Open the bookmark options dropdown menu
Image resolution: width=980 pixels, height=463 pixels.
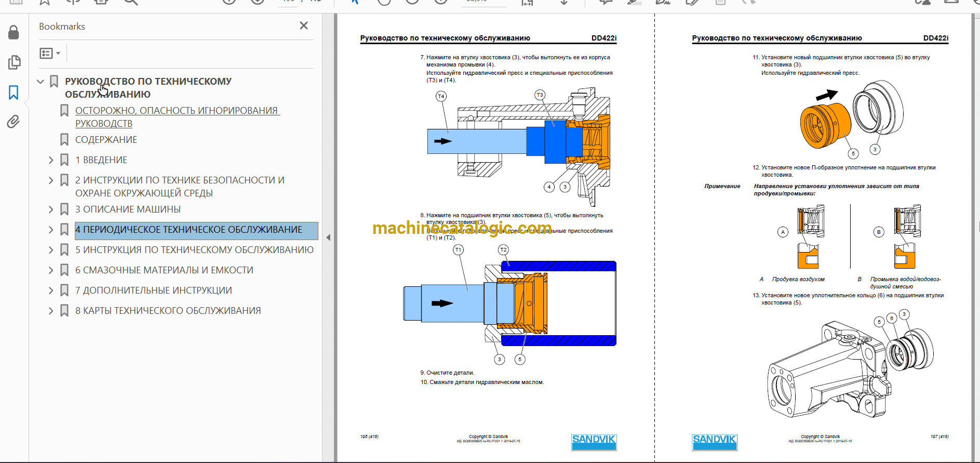(x=50, y=53)
